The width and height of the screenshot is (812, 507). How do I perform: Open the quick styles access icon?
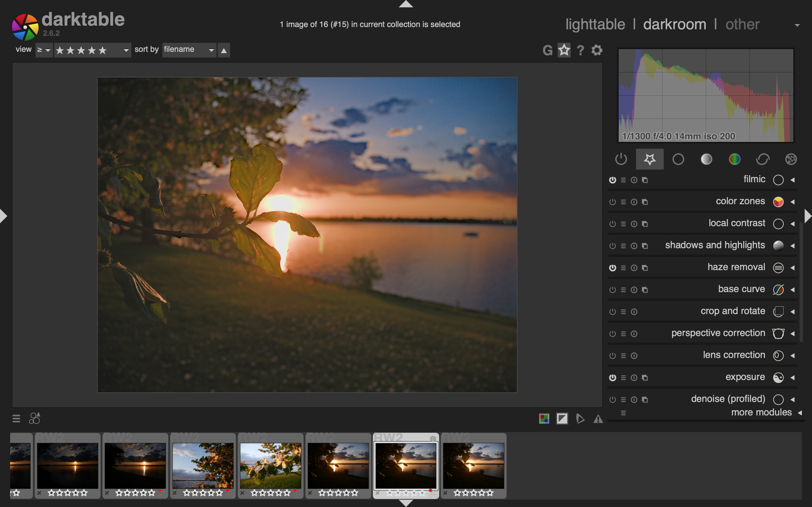coord(35,418)
